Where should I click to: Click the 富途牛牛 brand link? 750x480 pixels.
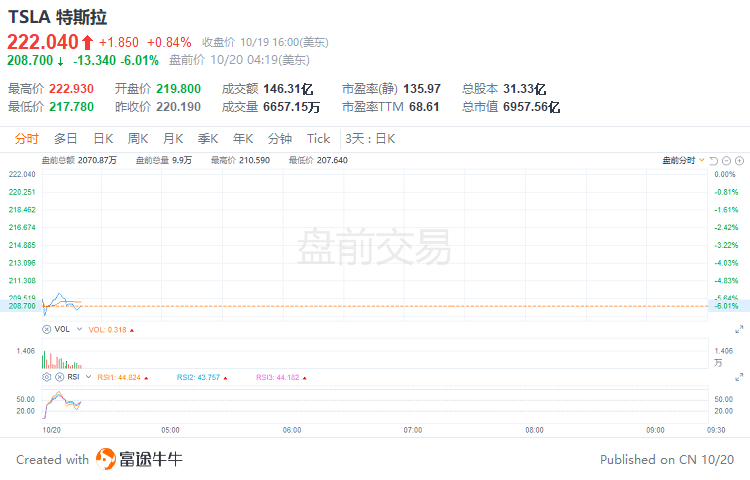click(151, 459)
